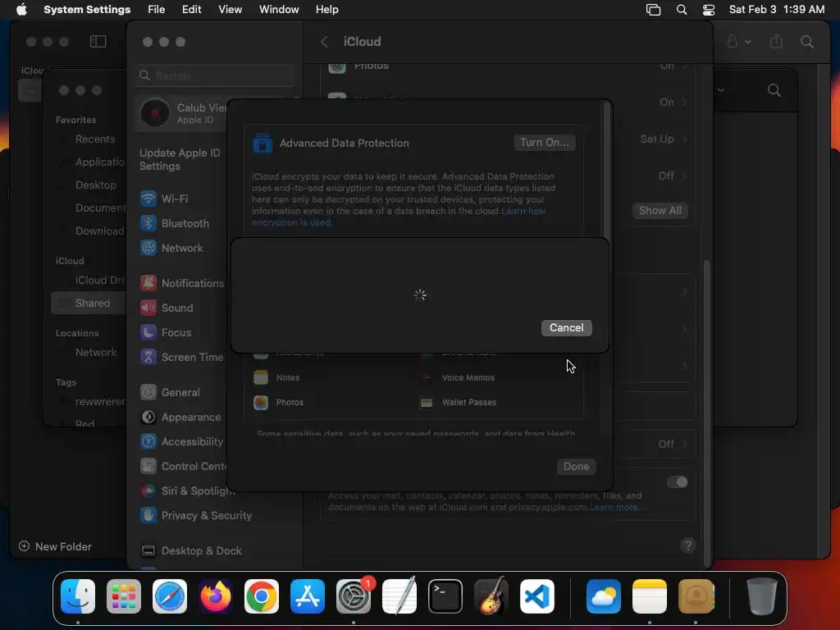Click the search icon in back window toolbar

pyautogui.click(x=807, y=42)
